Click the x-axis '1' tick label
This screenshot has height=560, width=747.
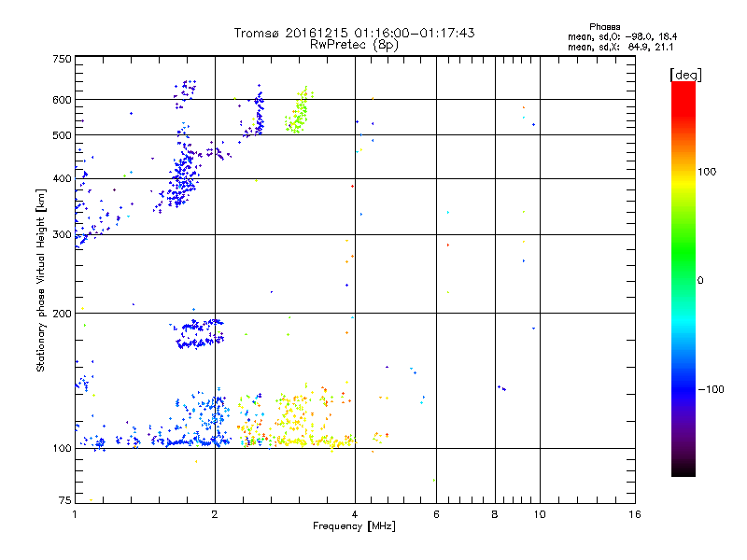point(75,514)
